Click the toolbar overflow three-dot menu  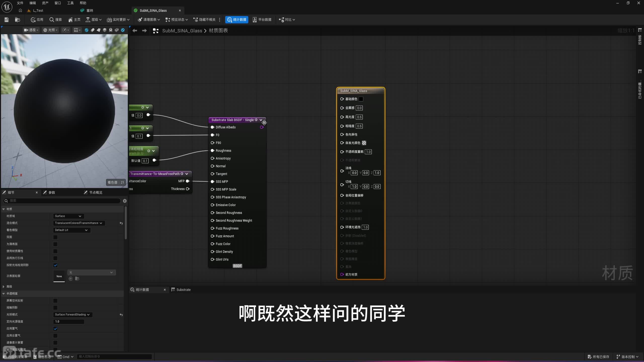pyautogui.click(x=220, y=20)
